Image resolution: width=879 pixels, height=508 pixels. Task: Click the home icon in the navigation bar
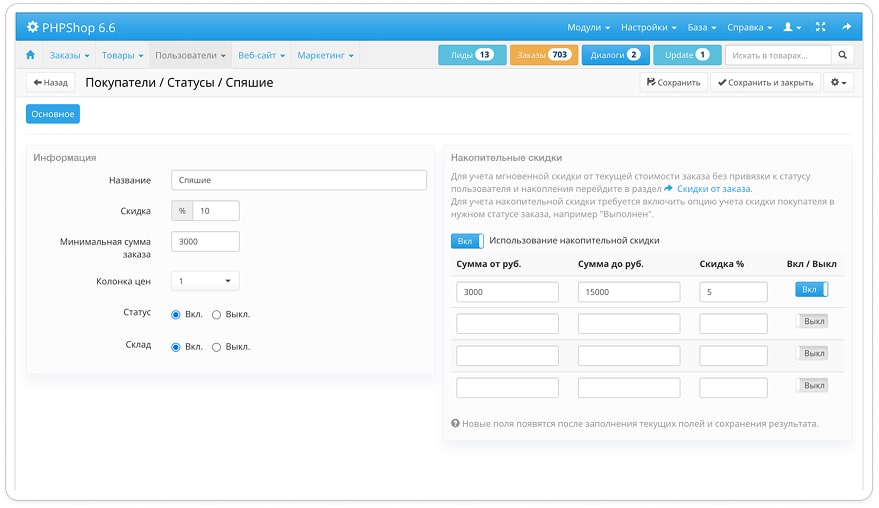(x=30, y=55)
